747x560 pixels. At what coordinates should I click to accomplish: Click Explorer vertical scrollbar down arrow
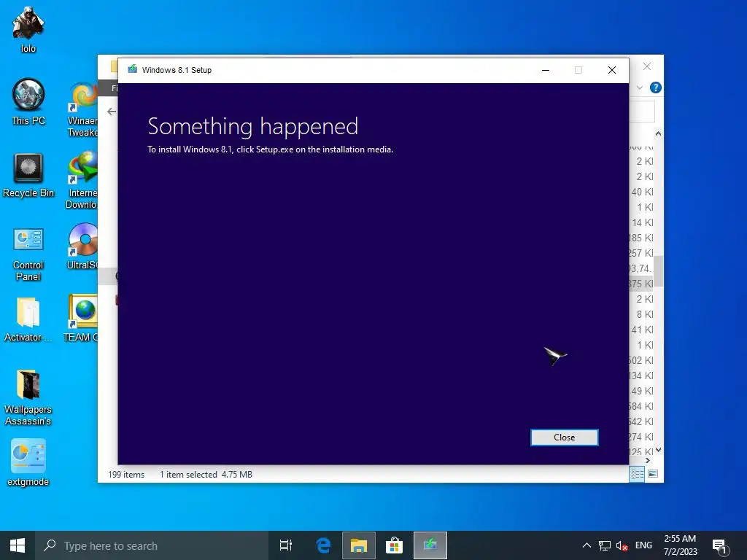(658, 449)
